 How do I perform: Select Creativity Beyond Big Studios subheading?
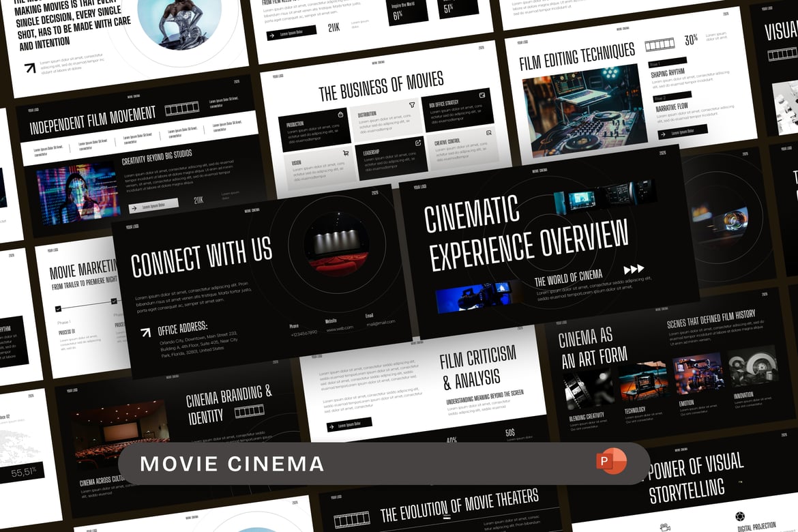pyautogui.click(x=157, y=156)
